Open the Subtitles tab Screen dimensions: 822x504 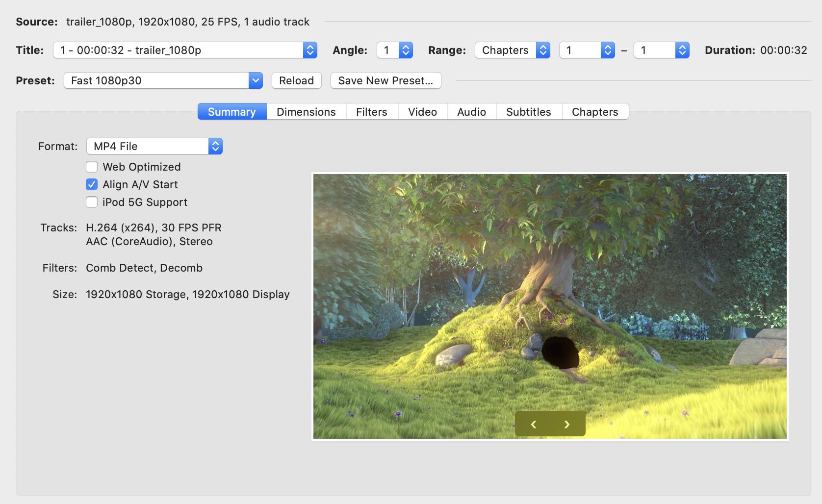coord(528,112)
